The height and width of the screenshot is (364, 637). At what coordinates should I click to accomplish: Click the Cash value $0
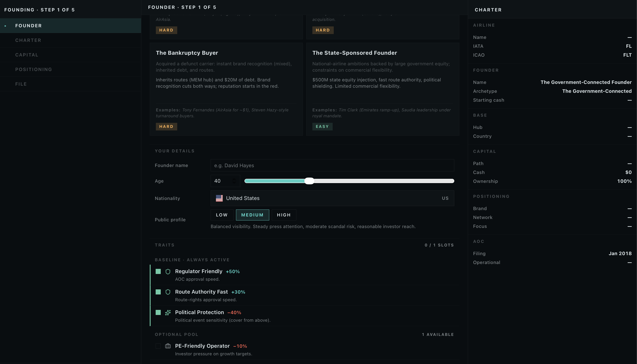coord(629,172)
